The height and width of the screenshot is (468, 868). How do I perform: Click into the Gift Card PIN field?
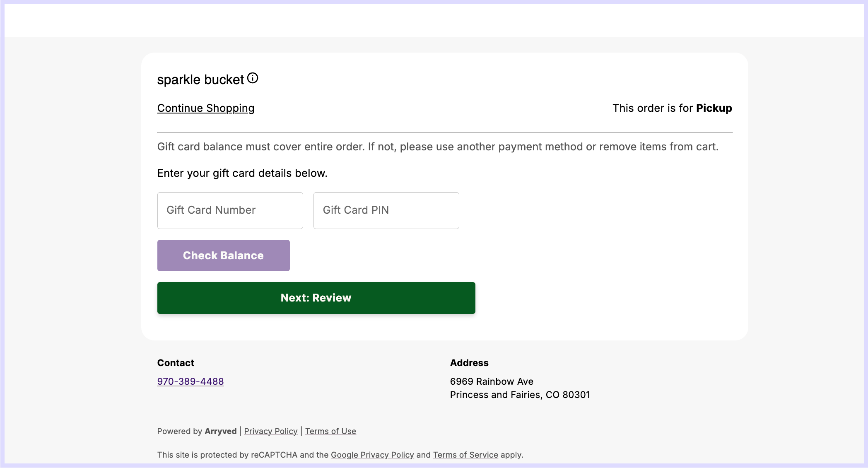(x=386, y=210)
